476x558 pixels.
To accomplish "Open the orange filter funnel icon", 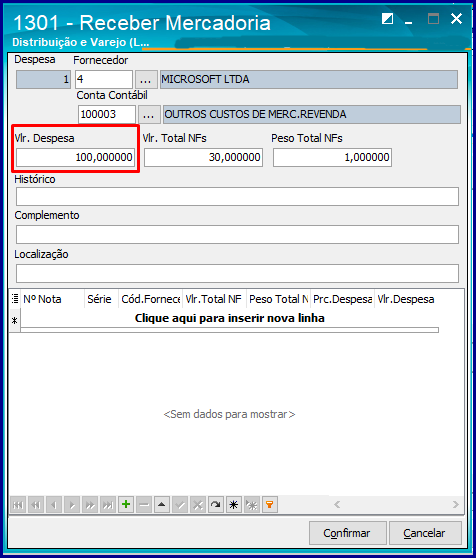I will tap(270, 504).
